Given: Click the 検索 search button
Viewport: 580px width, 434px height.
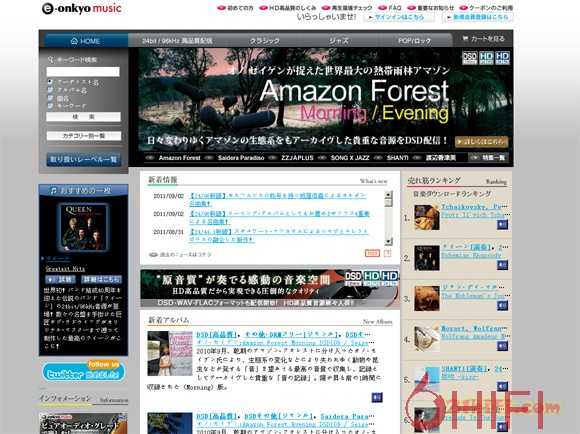Looking at the screenshot, I should [83, 117].
